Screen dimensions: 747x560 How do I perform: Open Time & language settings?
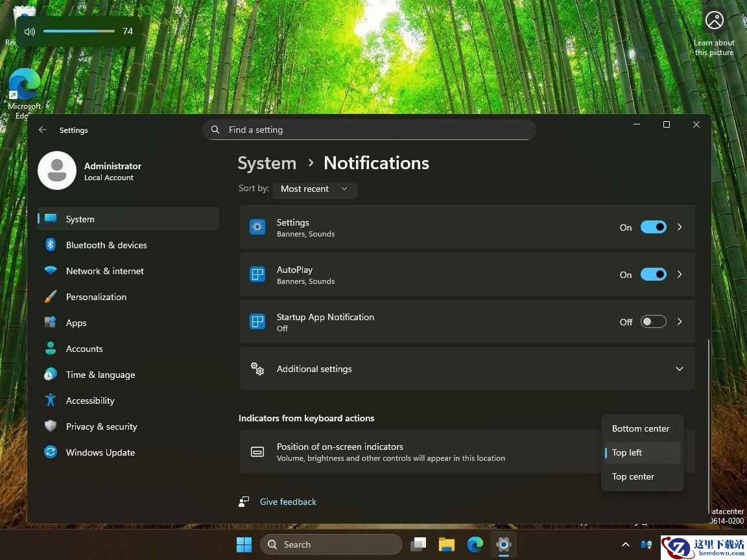pos(128,374)
